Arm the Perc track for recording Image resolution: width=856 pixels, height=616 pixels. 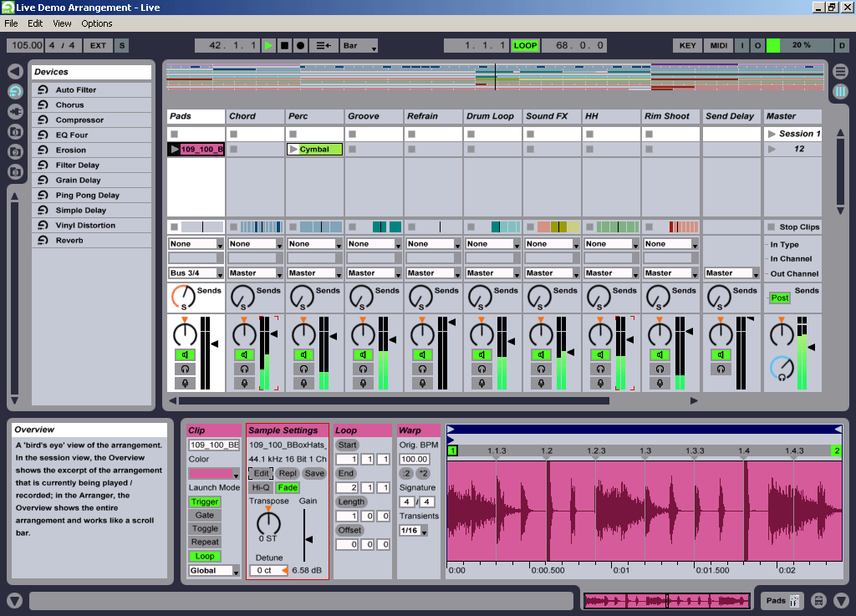[x=303, y=383]
